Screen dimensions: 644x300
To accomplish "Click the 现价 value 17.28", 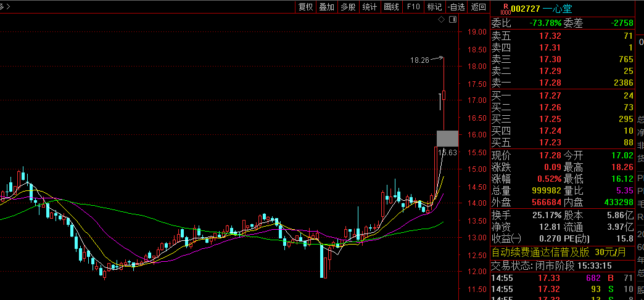I will [x=550, y=155].
